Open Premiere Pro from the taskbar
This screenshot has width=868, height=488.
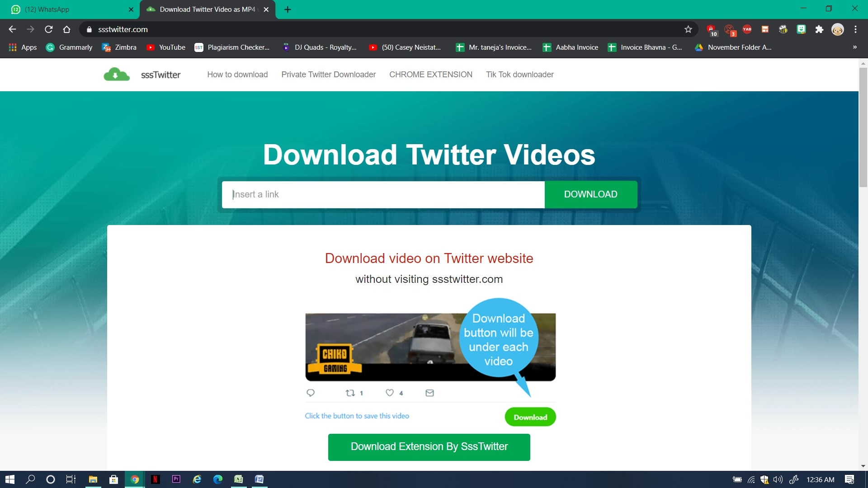(x=176, y=479)
